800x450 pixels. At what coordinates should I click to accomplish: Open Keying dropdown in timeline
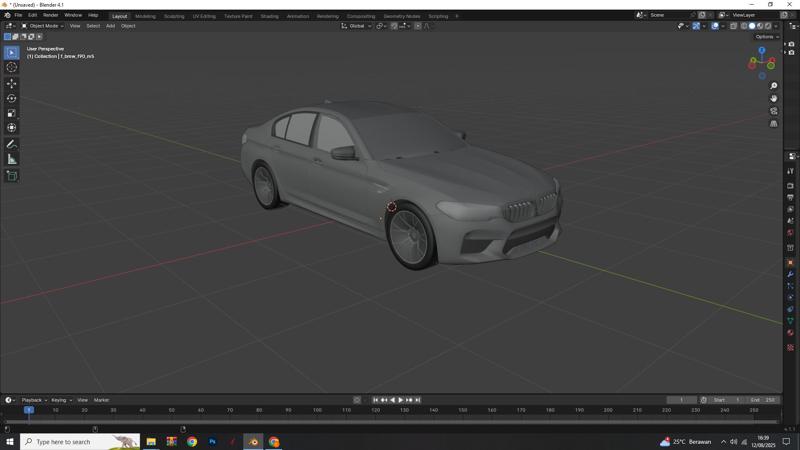tap(62, 400)
